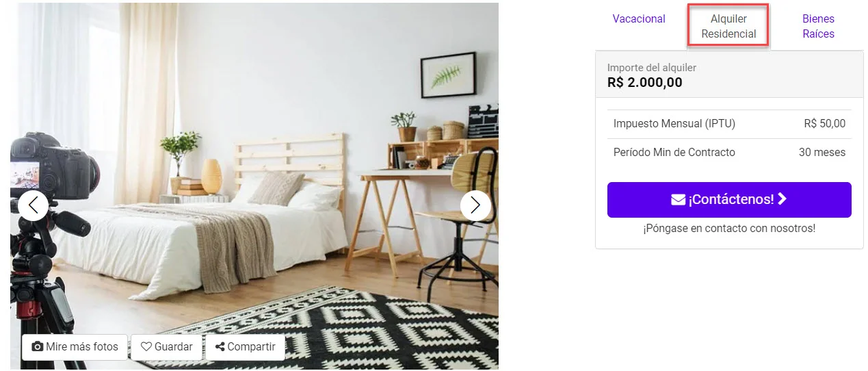Save the listing with Guardar
This screenshot has width=868, height=371.
pyautogui.click(x=166, y=346)
